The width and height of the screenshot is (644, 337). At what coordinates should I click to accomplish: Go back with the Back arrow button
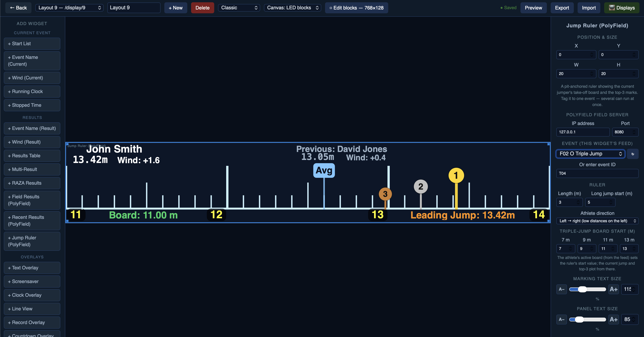point(18,8)
